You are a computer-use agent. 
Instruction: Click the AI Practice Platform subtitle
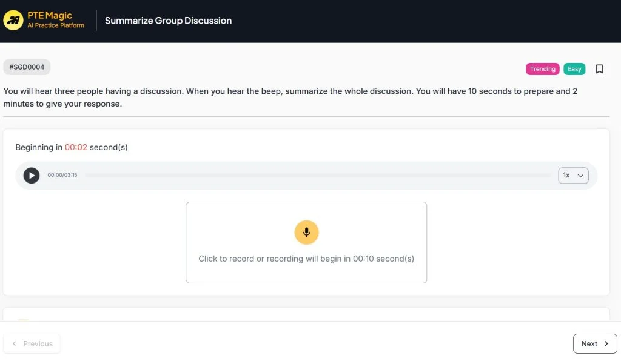(x=56, y=26)
